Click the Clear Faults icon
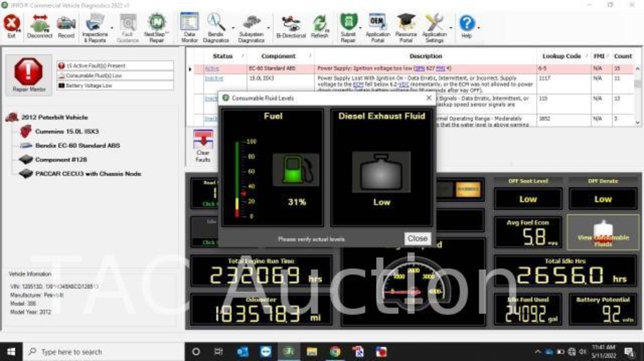This screenshot has width=644, height=361. click(203, 146)
